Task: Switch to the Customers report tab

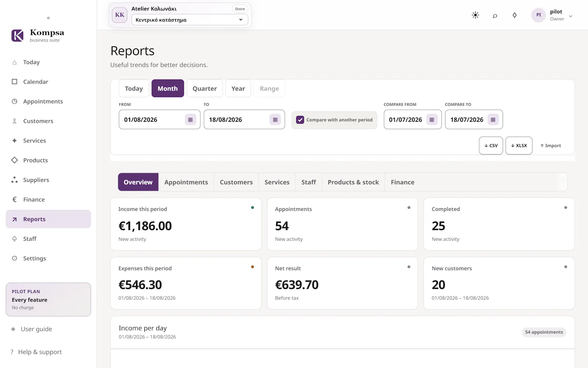Action: click(x=236, y=182)
